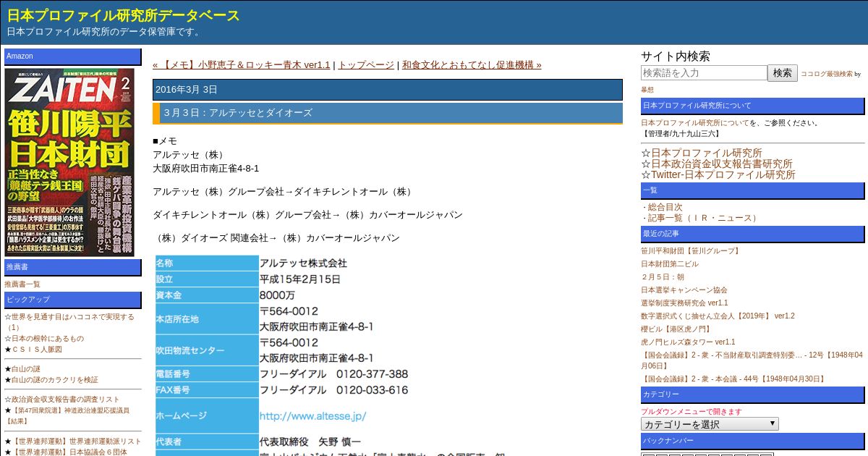Click the 検索 search button

click(783, 73)
